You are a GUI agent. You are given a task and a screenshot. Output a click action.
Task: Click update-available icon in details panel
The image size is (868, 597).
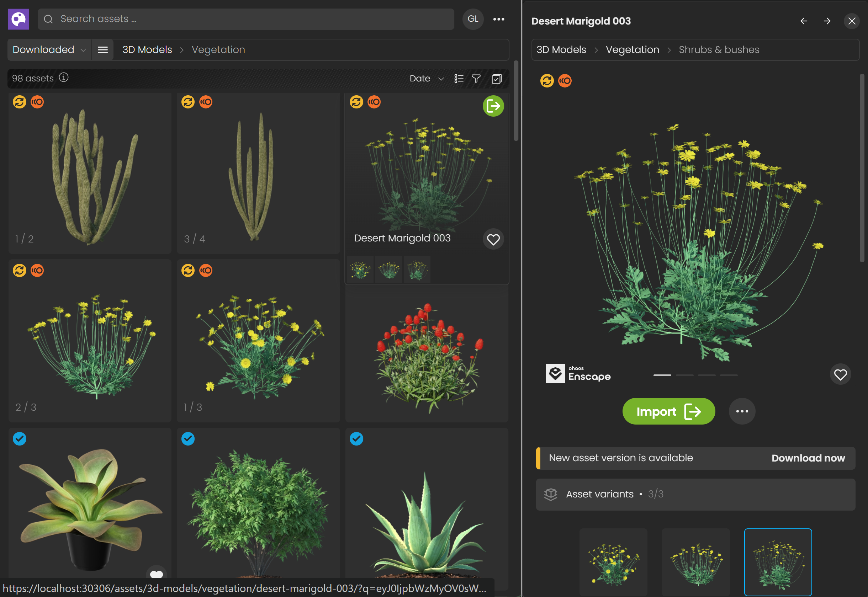click(x=547, y=80)
